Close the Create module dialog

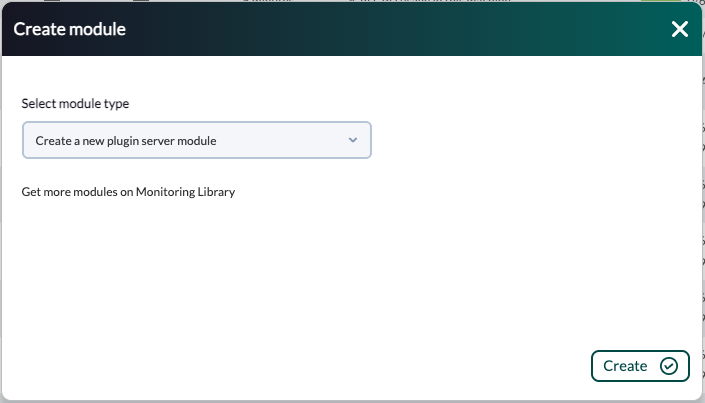pos(679,29)
